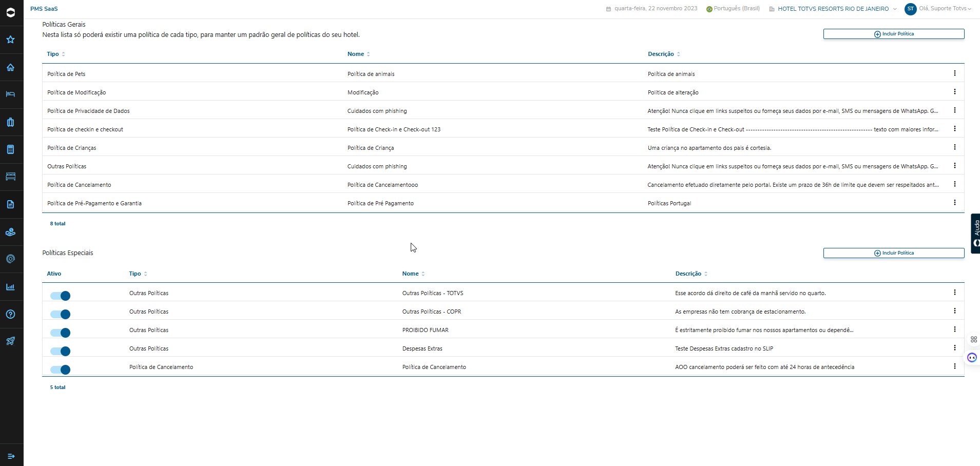Open the home icon in sidebar

pos(10,67)
